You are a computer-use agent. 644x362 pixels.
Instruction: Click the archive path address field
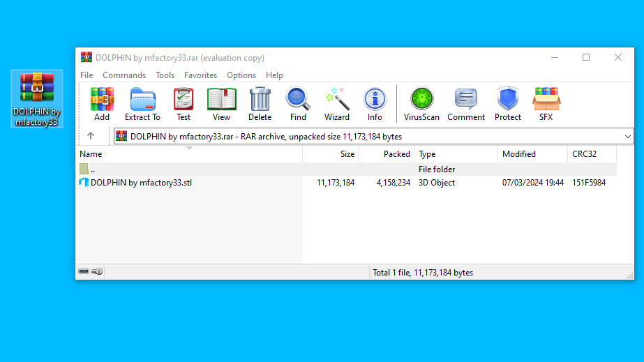(x=373, y=136)
